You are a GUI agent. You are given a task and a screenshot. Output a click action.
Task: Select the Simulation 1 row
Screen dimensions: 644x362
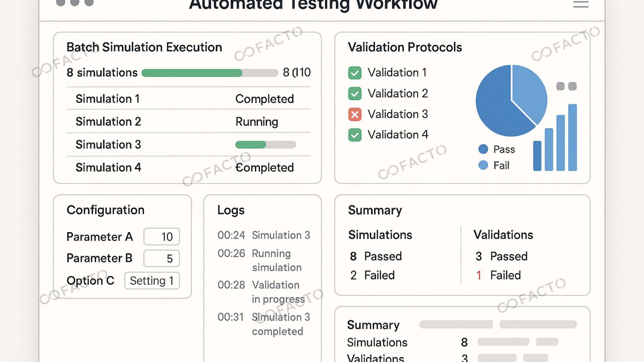[x=188, y=98]
